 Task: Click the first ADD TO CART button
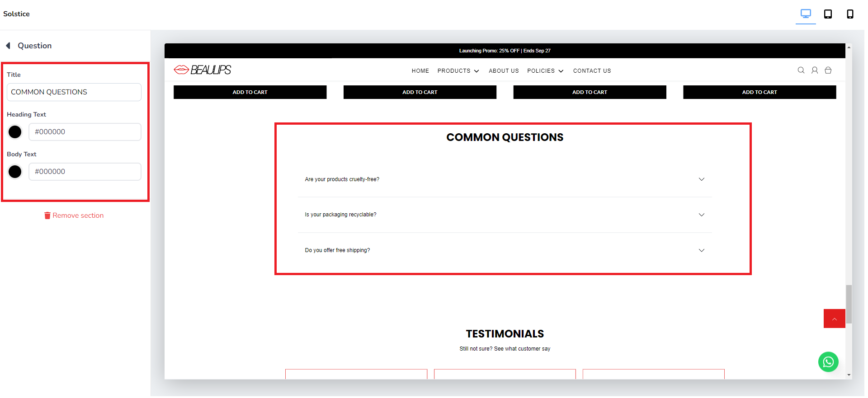250,92
